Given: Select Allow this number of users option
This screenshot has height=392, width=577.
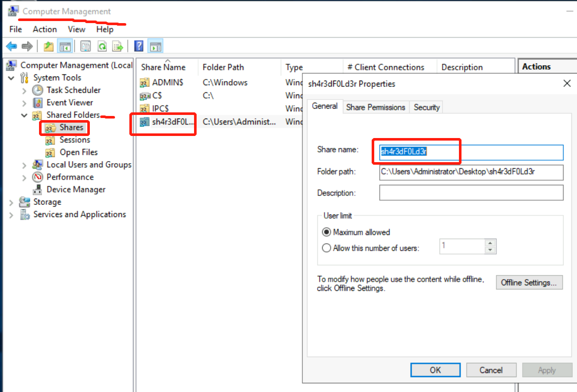Looking at the screenshot, I should click(326, 248).
